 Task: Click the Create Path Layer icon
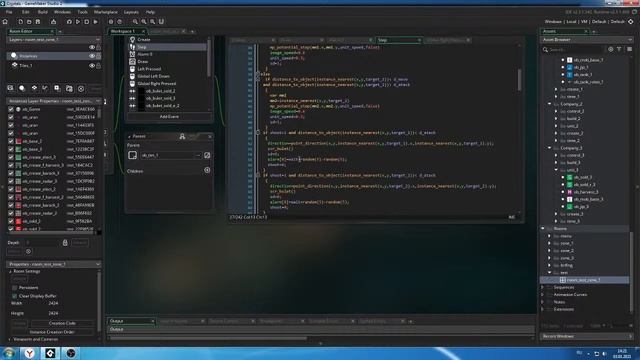(45, 88)
